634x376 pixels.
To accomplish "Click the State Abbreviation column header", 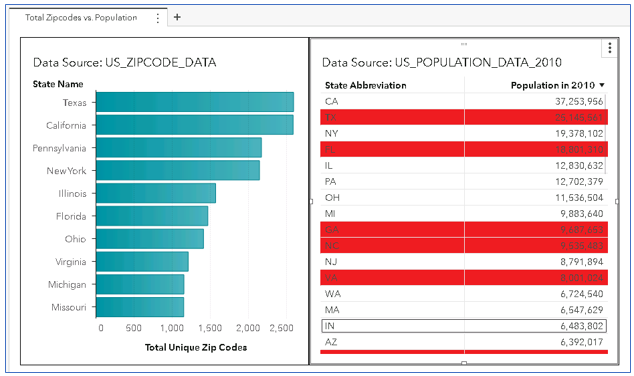I will pyautogui.click(x=366, y=85).
